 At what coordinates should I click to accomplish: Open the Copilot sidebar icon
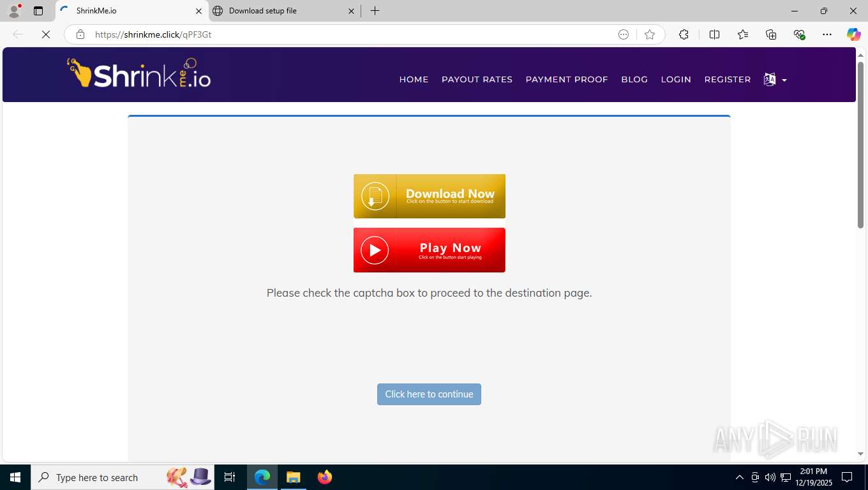point(854,34)
